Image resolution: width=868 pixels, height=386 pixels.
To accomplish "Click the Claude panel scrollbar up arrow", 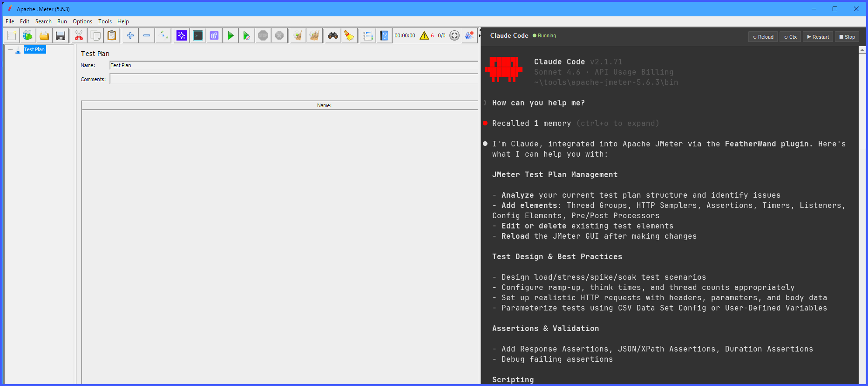I will pos(862,49).
